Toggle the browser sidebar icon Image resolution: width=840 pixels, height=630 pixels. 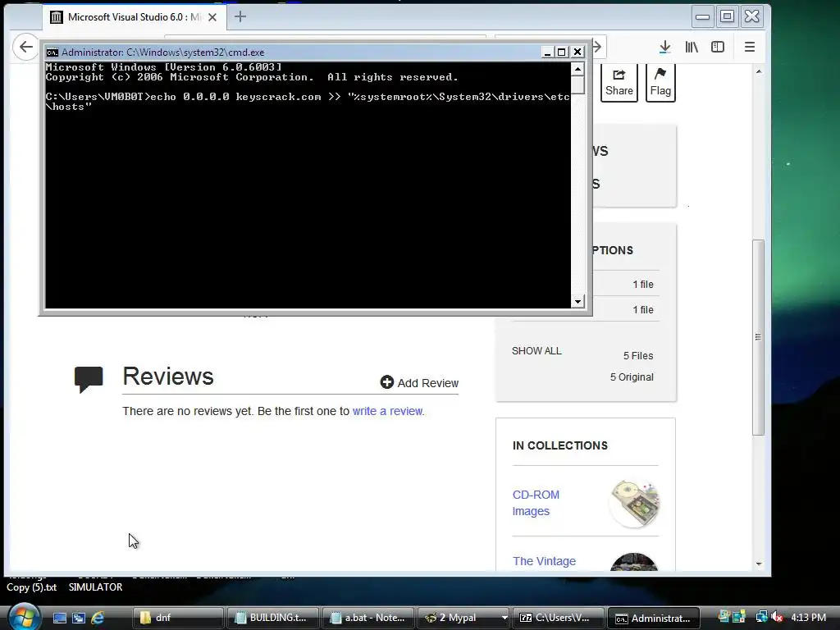(x=718, y=47)
